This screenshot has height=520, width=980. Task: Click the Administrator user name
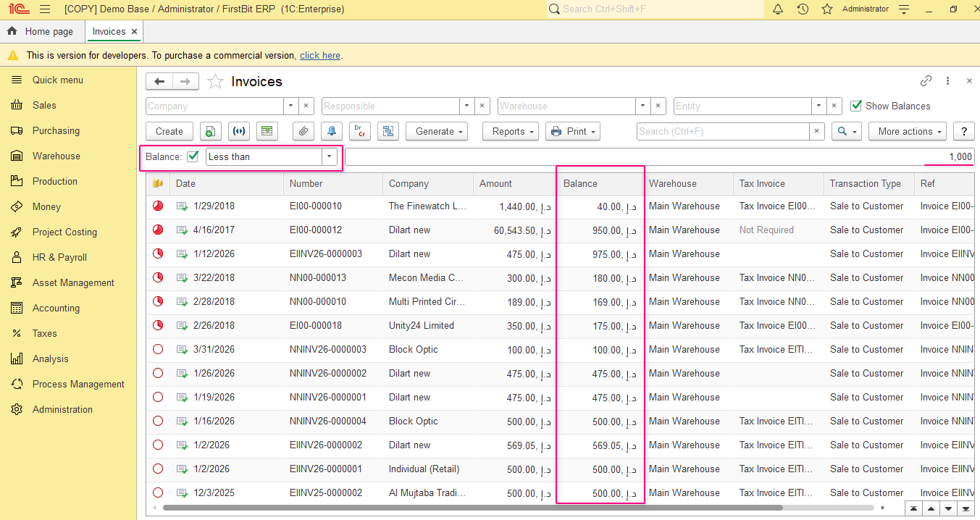[x=865, y=9]
